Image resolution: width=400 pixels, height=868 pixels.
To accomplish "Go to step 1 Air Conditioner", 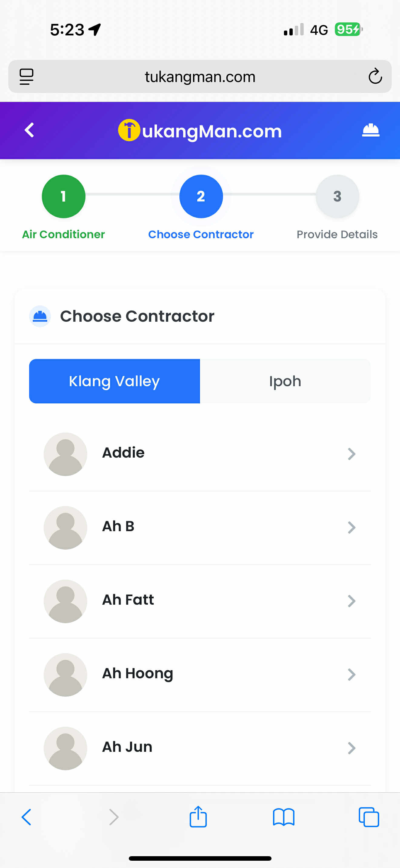I will coord(63,196).
